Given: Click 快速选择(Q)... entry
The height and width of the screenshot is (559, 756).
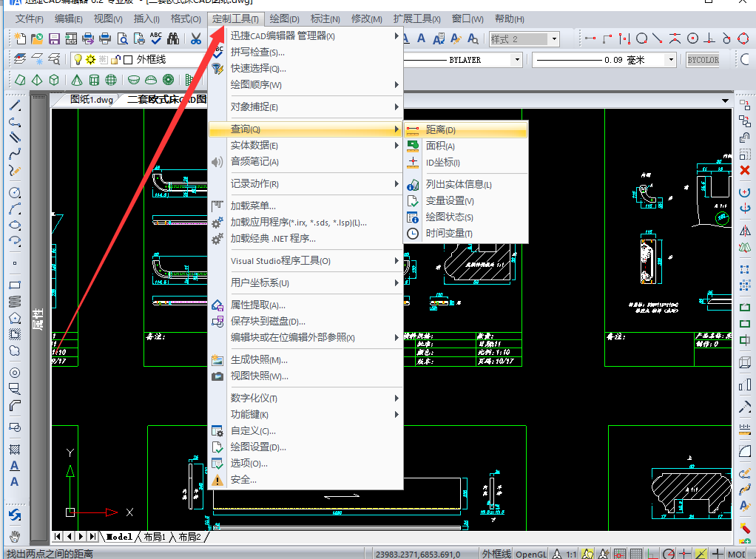Looking at the screenshot, I should pyautogui.click(x=306, y=69).
